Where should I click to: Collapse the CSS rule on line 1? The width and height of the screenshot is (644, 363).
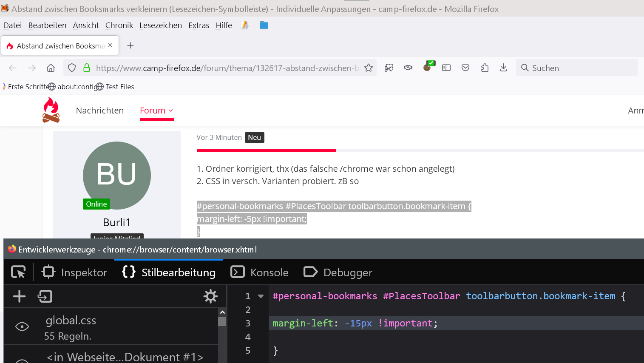(261, 296)
